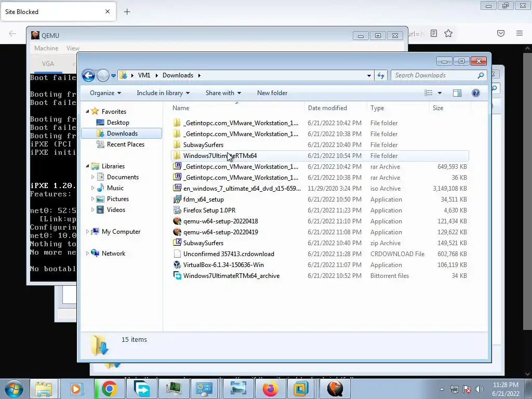Open the Machine menu in QEMU
This screenshot has height=399, width=532.
coord(46,48)
